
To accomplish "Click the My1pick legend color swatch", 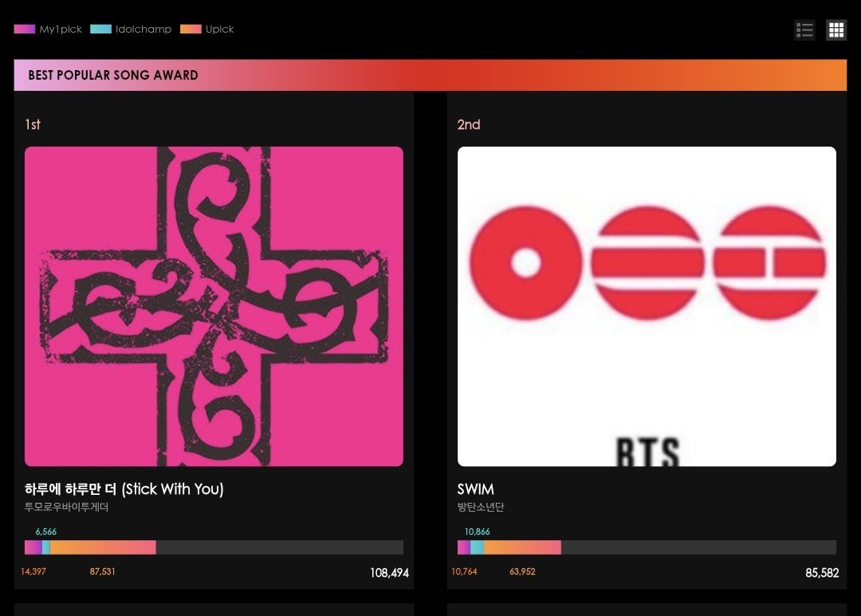I will pos(25,29).
